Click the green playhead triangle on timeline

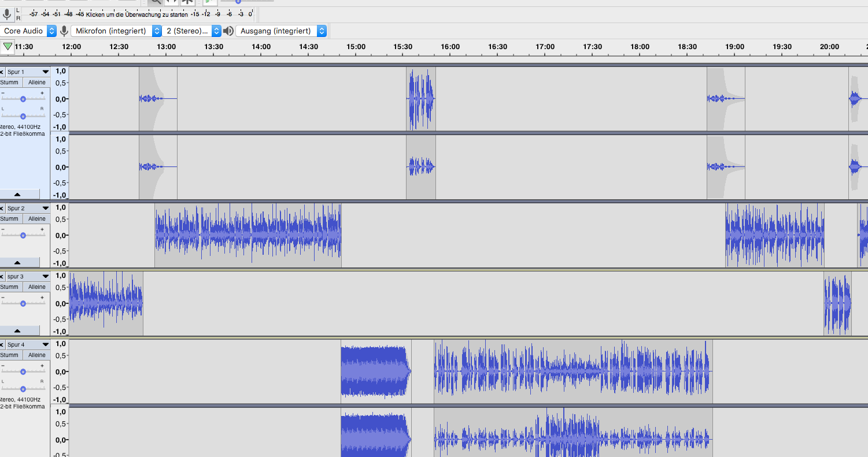click(8, 46)
